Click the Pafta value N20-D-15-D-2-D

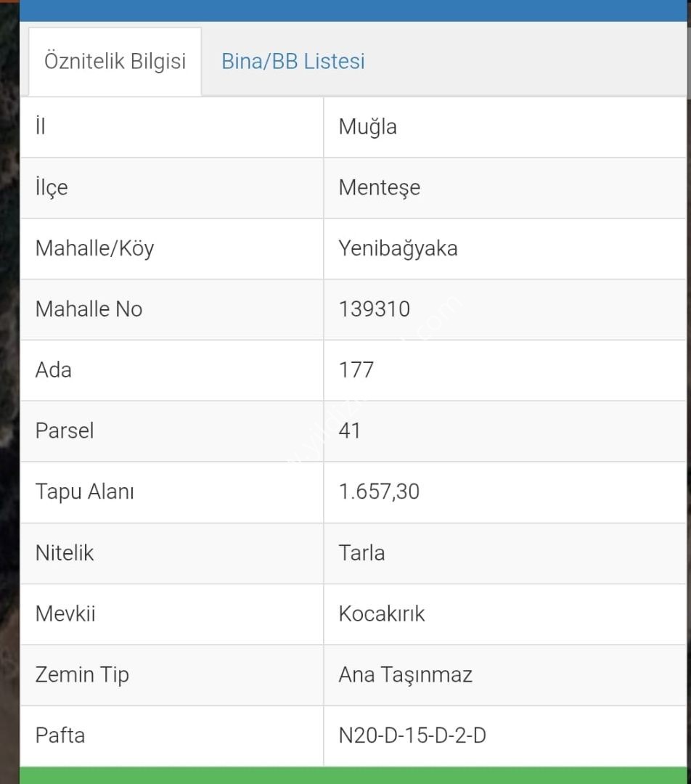(x=412, y=735)
